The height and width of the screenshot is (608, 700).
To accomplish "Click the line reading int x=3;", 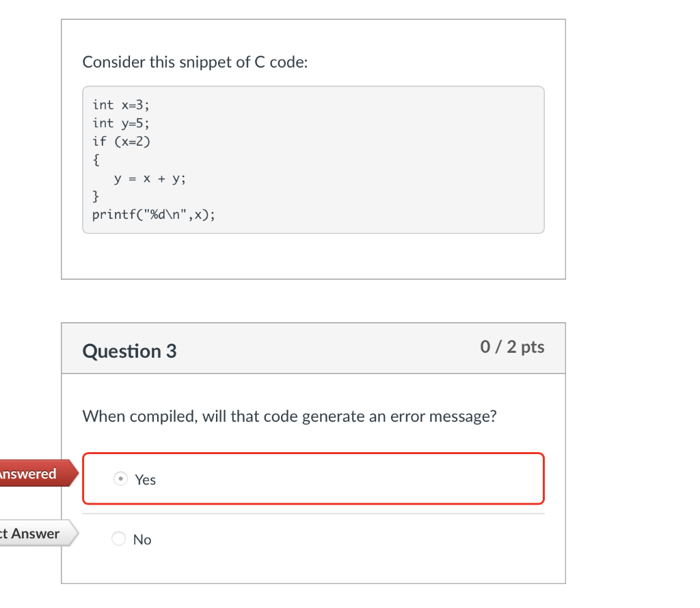I will coord(120,105).
